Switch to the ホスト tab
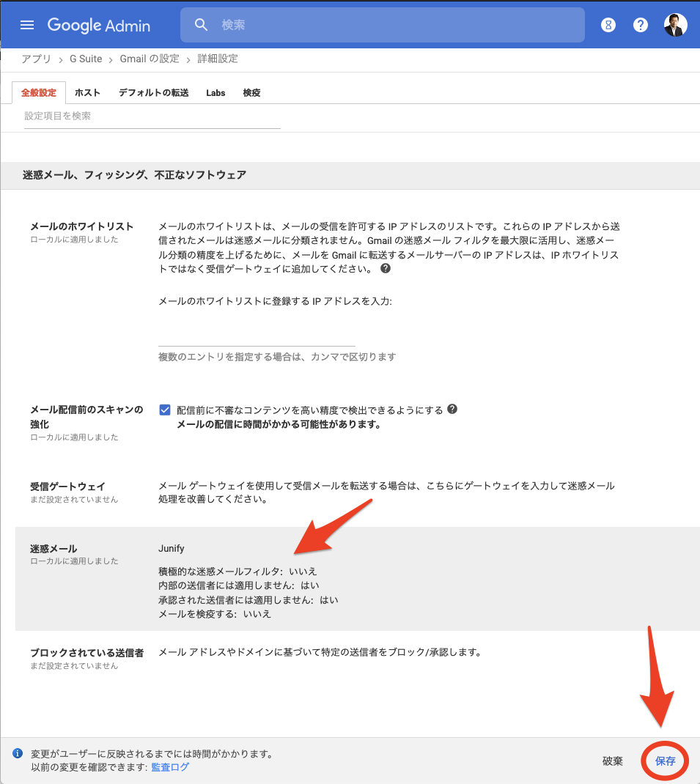Screen dimensions: 700x784 (88, 93)
